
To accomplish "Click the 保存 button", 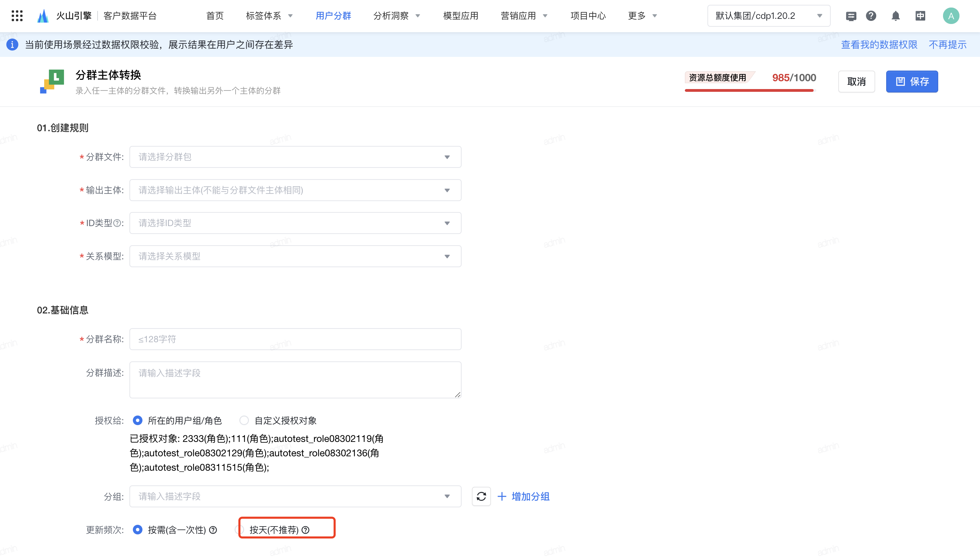I will 912,82.
